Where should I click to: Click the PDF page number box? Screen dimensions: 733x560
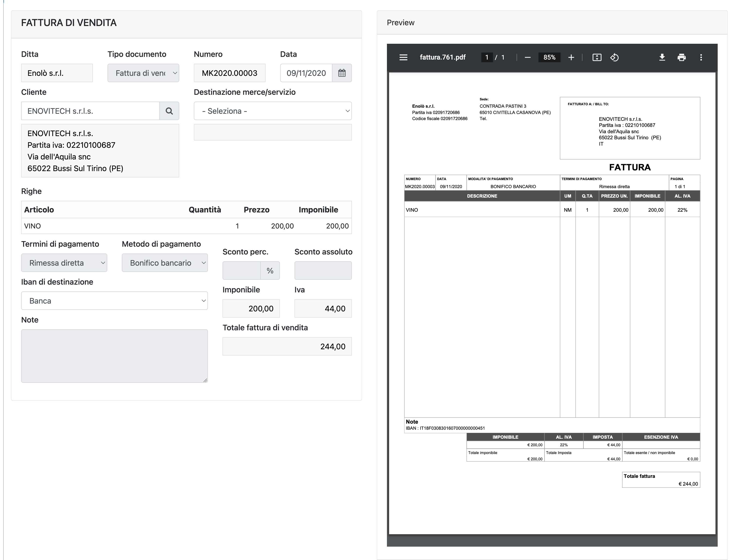click(x=487, y=57)
